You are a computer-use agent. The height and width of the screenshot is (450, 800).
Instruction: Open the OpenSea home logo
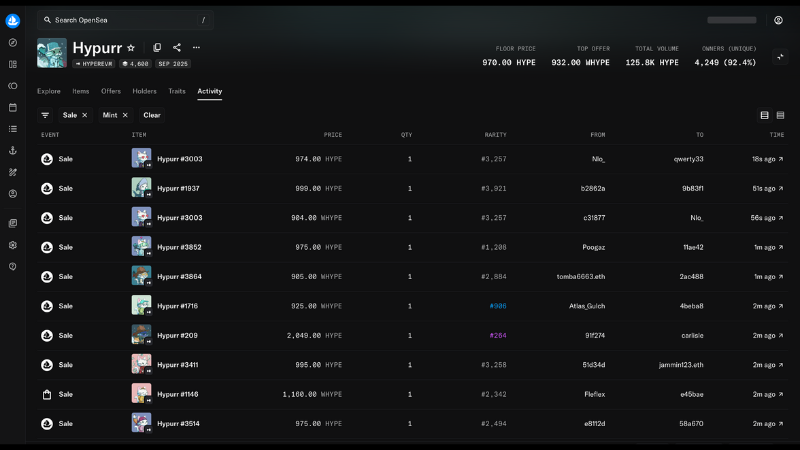point(13,21)
